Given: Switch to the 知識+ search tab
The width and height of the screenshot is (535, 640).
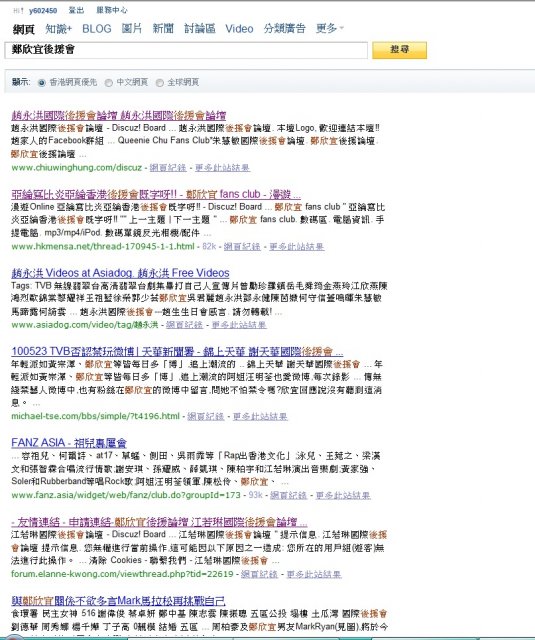Looking at the screenshot, I should pos(58,29).
